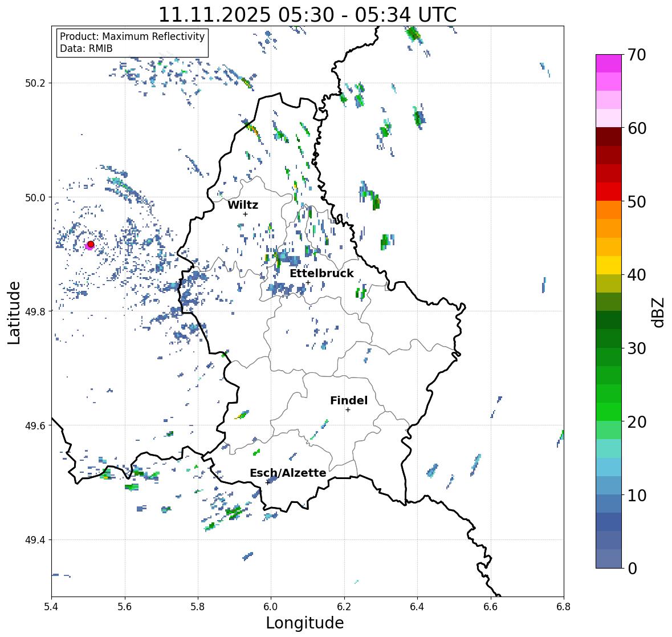Click the red dot radar marker
The width and height of the screenshot is (672, 637).
91,244
